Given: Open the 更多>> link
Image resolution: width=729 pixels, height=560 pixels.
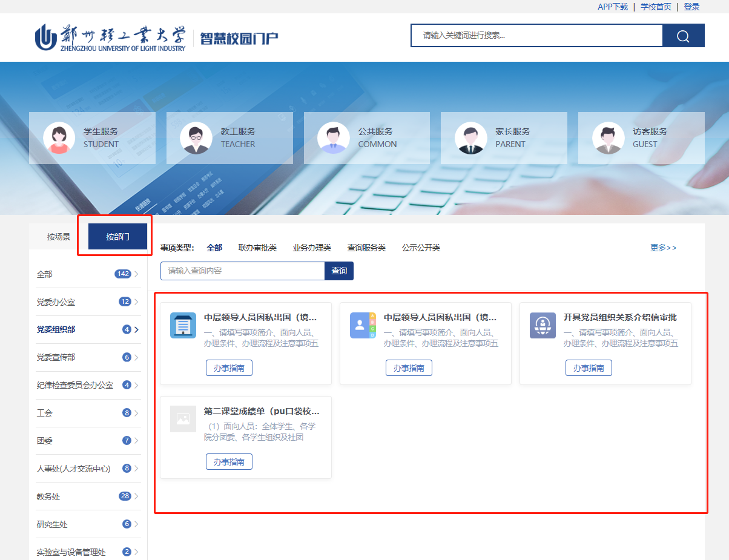Looking at the screenshot, I should 663,248.
